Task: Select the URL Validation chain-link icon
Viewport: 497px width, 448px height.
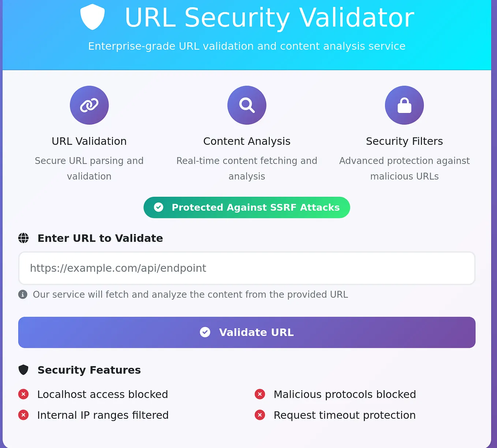Action: pos(89,105)
